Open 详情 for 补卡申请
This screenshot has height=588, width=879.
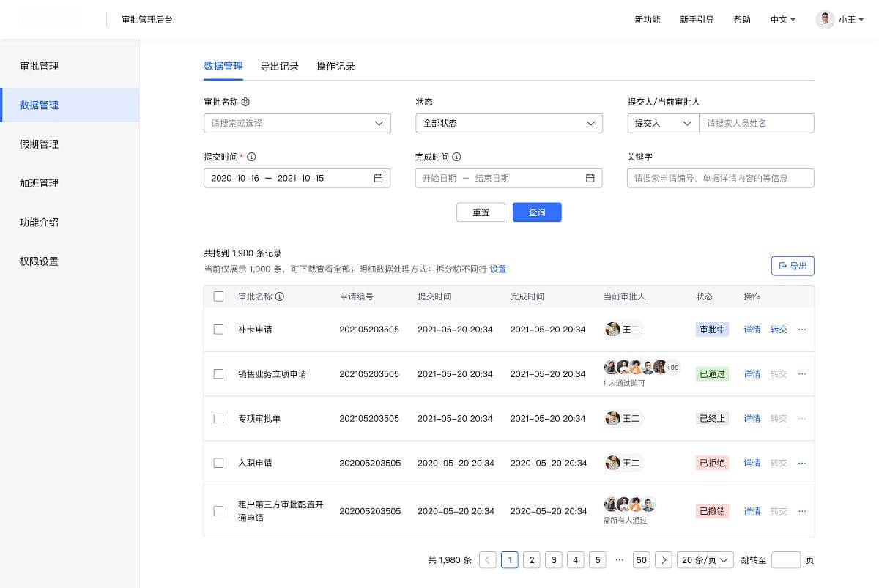(752, 330)
